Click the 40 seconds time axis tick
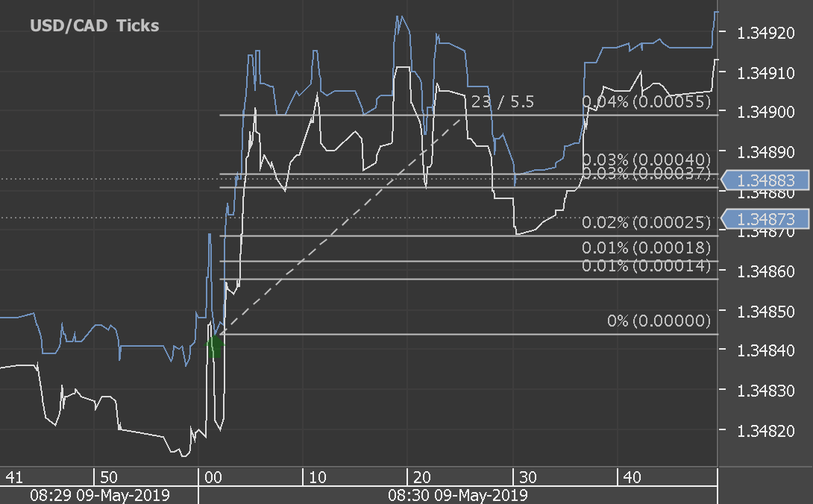This screenshot has height=504, width=813. pyautogui.click(x=632, y=477)
